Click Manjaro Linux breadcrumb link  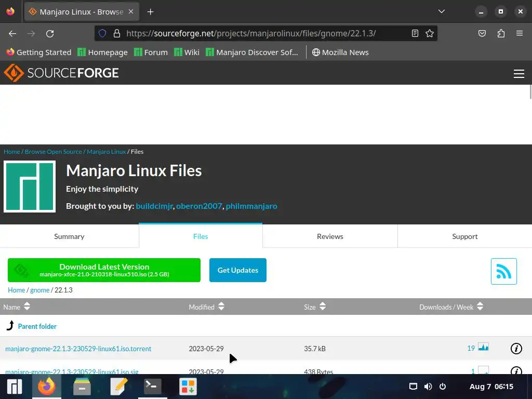pyautogui.click(x=106, y=152)
